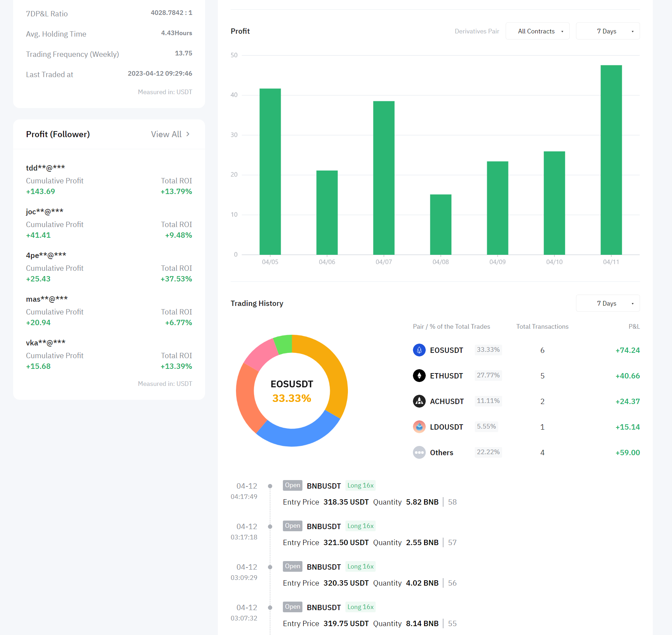Image resolution: width=672 pixels, height=635 pixels.
Task: Select the EOSUSDT 33.33% percentage badge
Action: tap(488, 350)
